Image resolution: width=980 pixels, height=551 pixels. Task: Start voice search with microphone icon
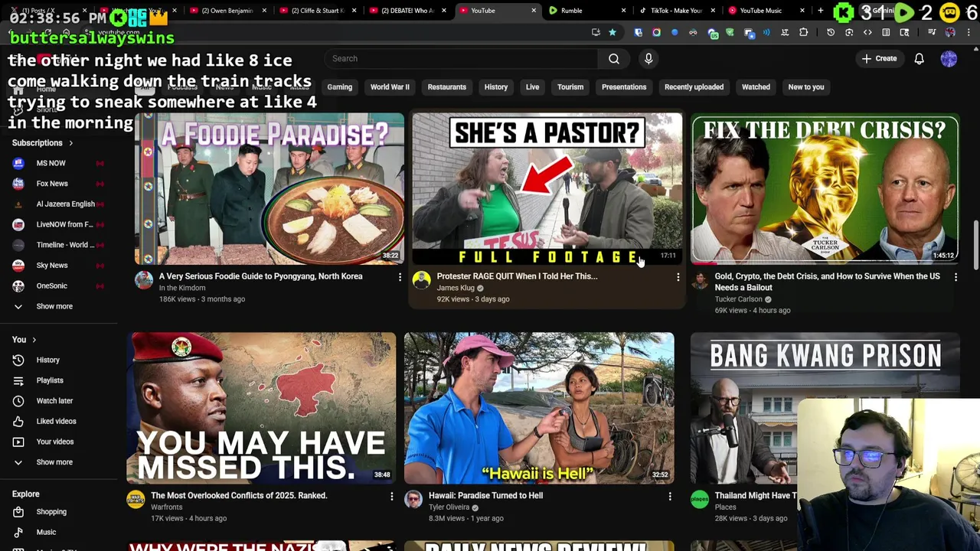[648, 58]
